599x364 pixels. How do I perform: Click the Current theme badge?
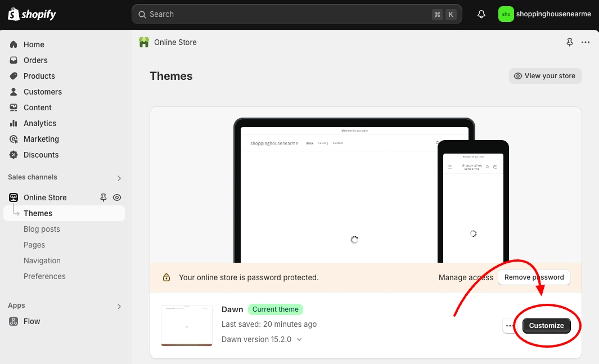(276, 309)
